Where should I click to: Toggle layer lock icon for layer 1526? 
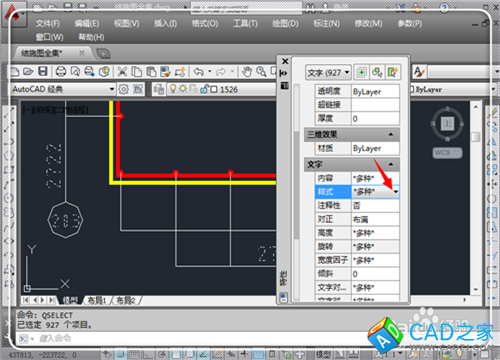[x=204, y=89]
